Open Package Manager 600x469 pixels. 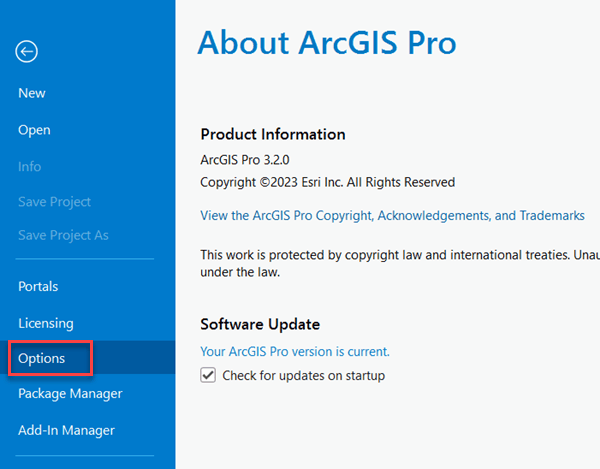70,394
